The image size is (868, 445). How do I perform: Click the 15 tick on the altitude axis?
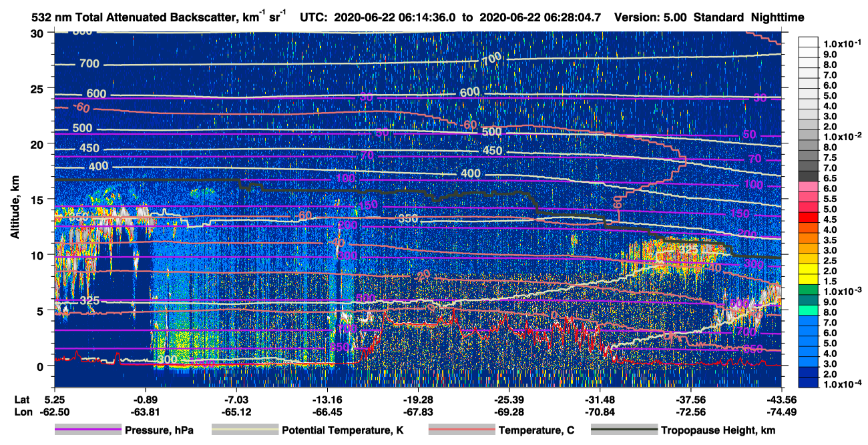pyautogui.click(x=38, y=199)
